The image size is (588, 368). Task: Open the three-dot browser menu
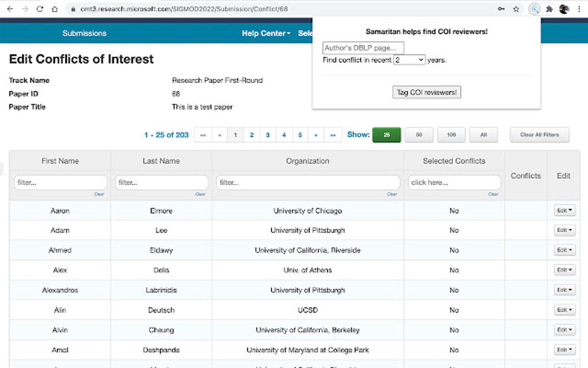(578, 9)
